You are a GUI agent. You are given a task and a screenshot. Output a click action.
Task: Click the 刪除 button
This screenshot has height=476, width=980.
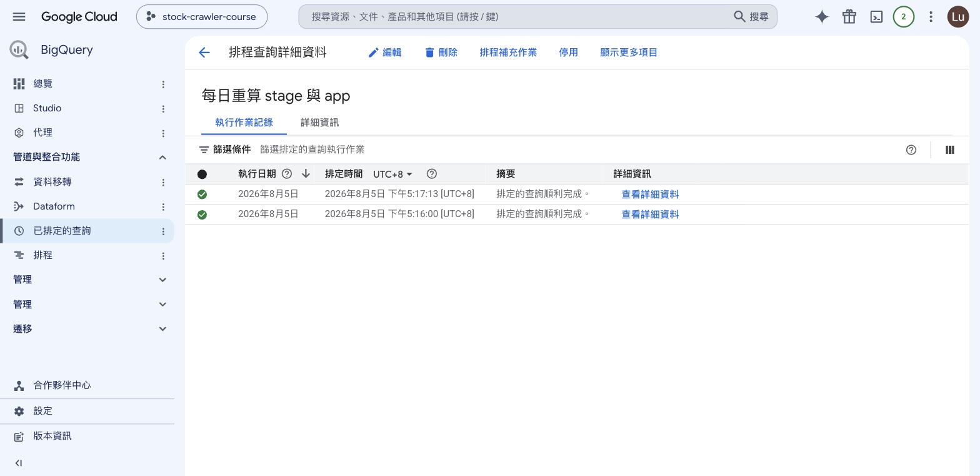[x=441, y=53]
